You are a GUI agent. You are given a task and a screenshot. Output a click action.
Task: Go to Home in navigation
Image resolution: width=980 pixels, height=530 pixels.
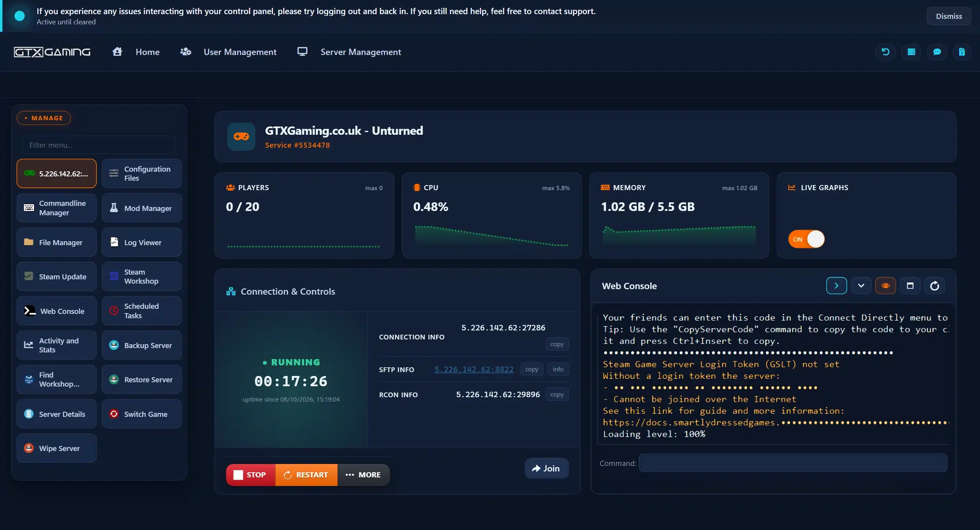(x=136, y=52)
